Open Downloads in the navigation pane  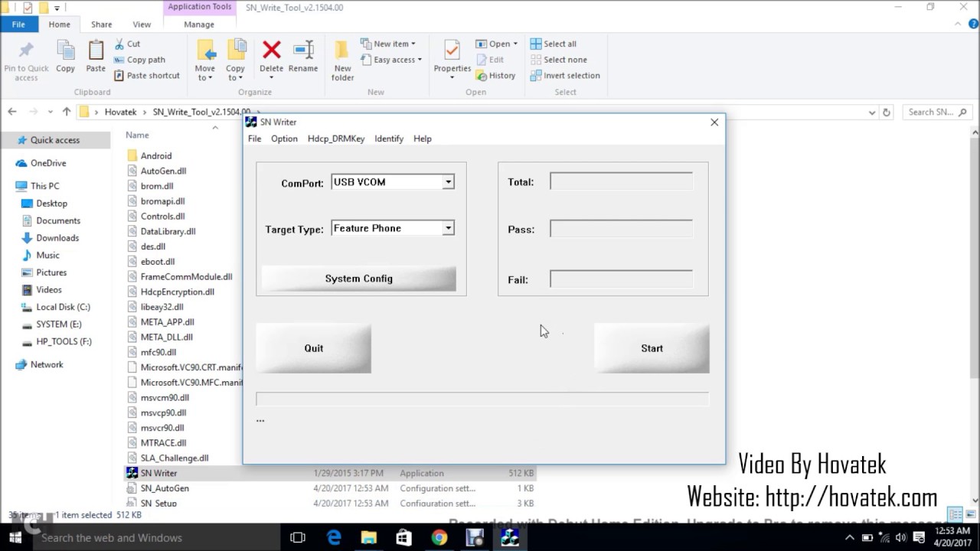coord(57,238)
